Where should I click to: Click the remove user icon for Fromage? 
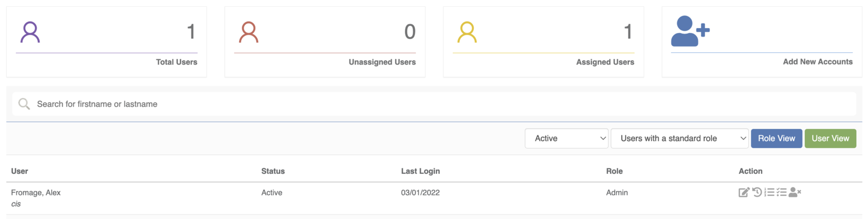795,192
